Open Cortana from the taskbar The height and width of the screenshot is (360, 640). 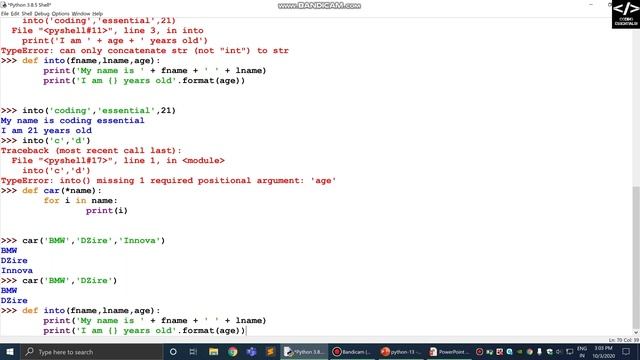pos(173,351)
